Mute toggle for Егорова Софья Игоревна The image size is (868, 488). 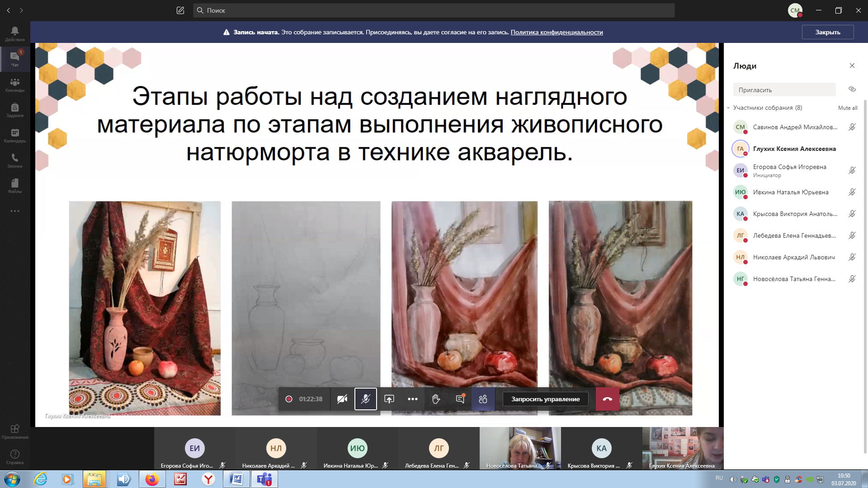point(852,170)
